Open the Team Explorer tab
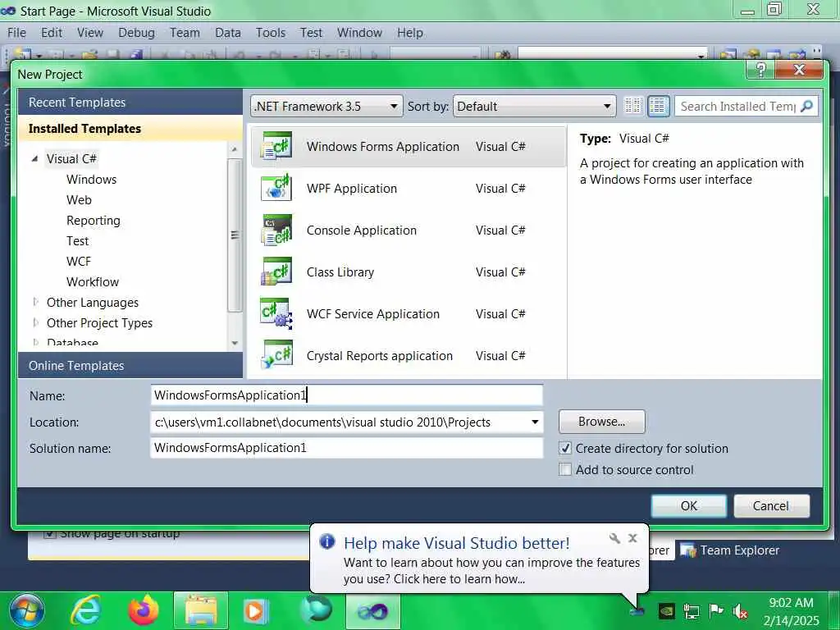The width and height of the screenshot is (840, 630). 730,550
